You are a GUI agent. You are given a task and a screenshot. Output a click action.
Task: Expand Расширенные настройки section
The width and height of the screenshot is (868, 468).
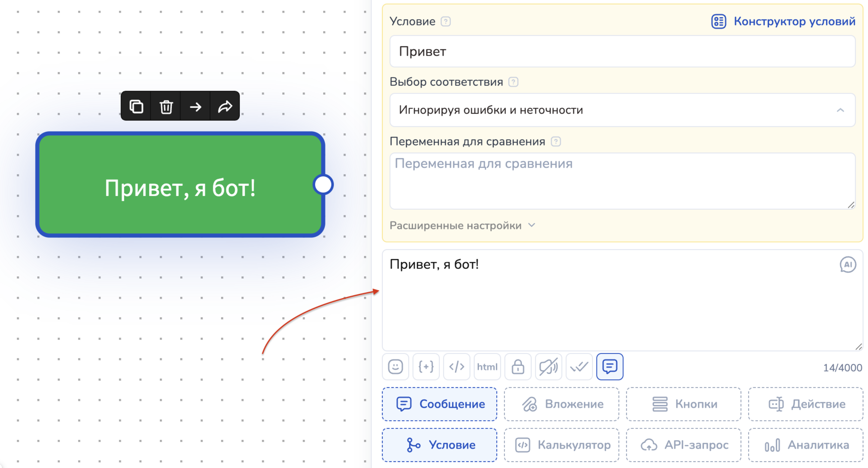462,225
